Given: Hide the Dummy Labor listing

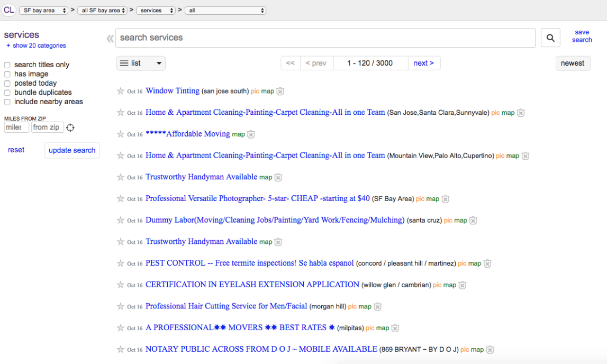Looking at the screenshot, I should [473, 221].
